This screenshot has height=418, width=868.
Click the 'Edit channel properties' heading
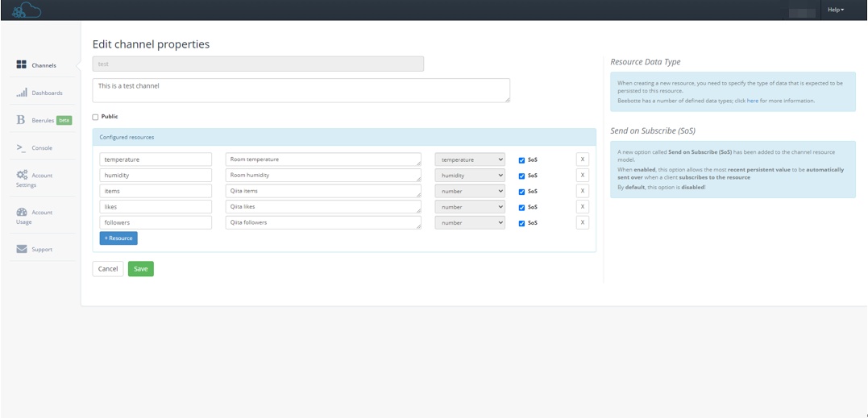(x=151, y=45)
